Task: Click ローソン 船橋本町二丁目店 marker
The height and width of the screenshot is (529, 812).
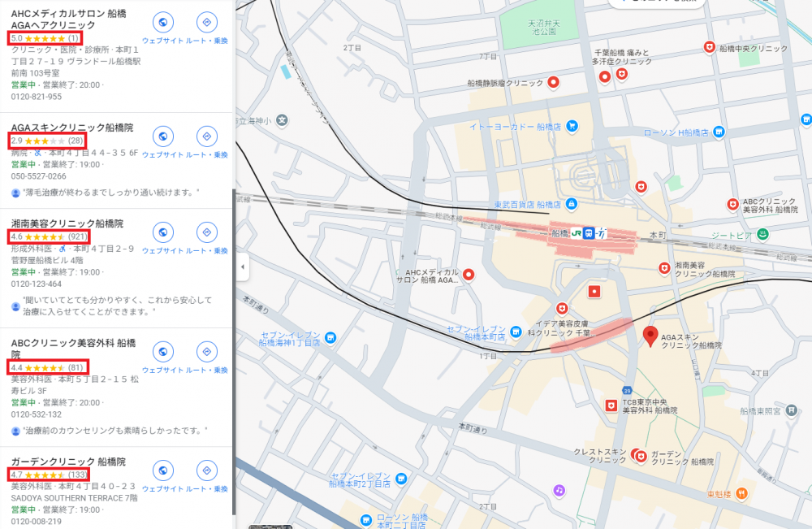Action: pyautogui.click(x=366, y=520)
